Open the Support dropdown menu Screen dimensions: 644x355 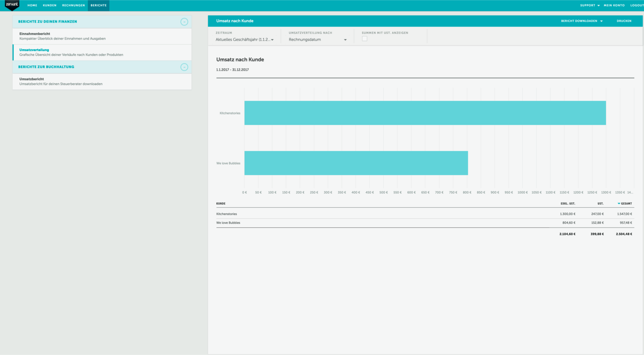pos(590,5)
